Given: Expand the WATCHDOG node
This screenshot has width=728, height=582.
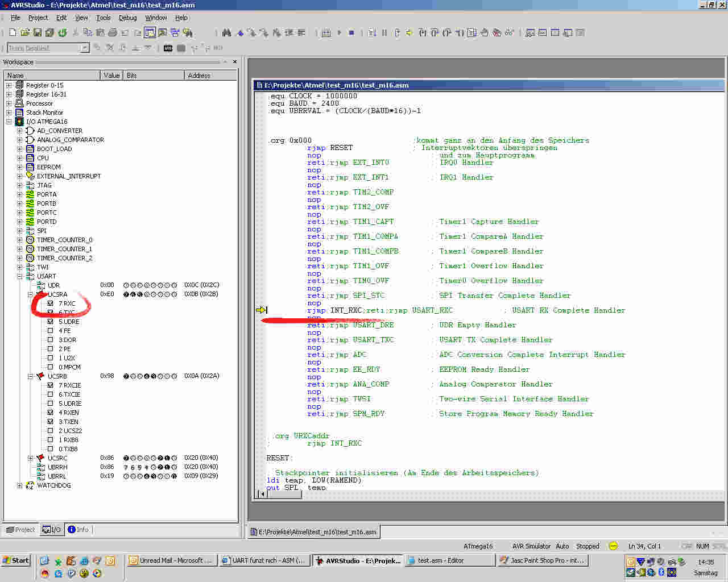Looking at the screenshot, I should click(x=19, y=485).
